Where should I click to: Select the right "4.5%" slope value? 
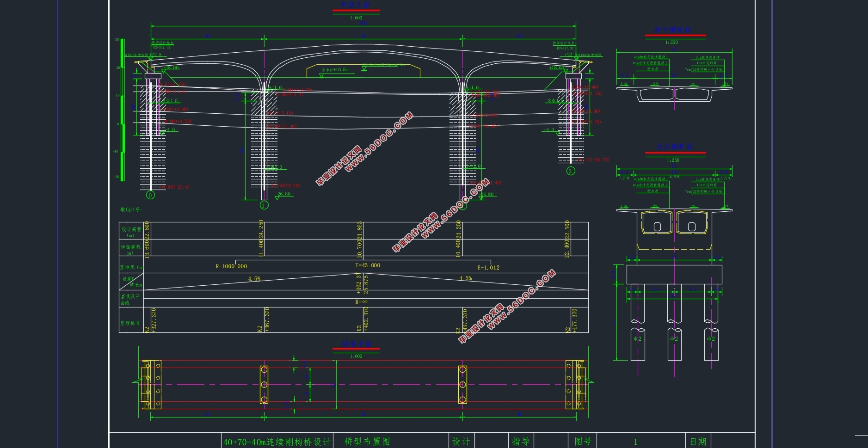coord(466,278)
